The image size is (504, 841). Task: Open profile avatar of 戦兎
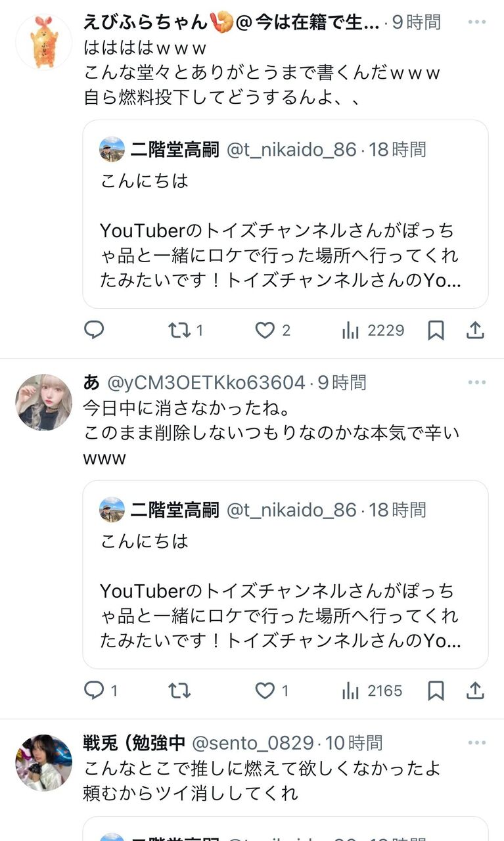pyautogui.click(x=44, y=762)
